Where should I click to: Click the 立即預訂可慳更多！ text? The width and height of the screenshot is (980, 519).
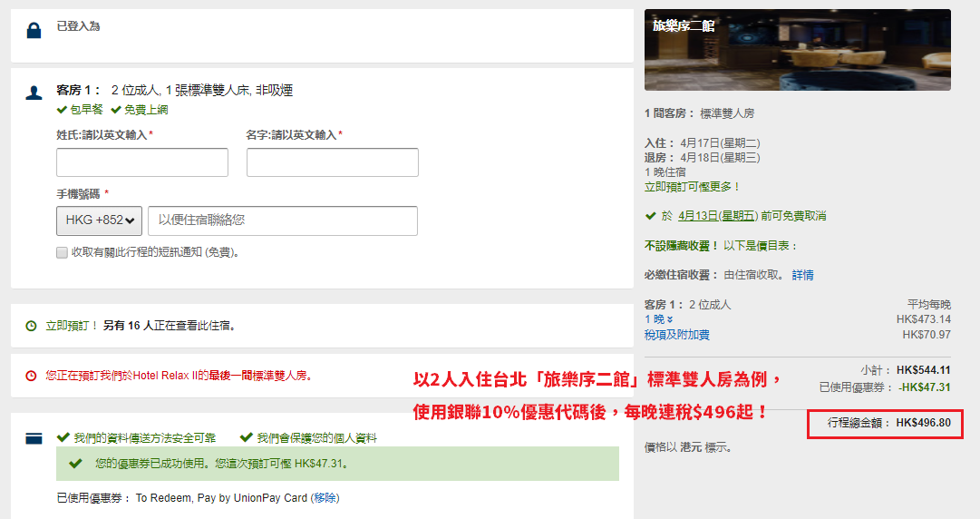coord(693,187)
